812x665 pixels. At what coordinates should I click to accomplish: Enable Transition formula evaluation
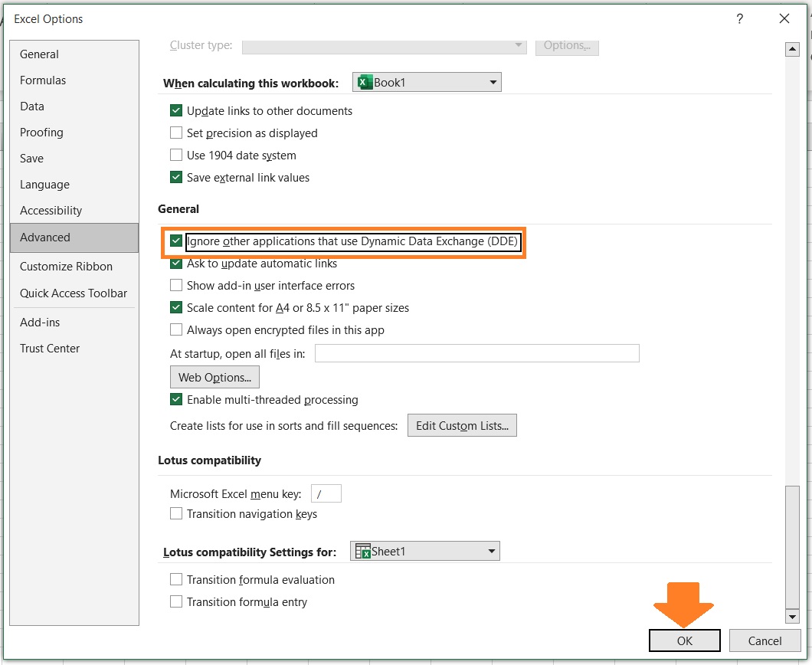[x=176, y=579]
